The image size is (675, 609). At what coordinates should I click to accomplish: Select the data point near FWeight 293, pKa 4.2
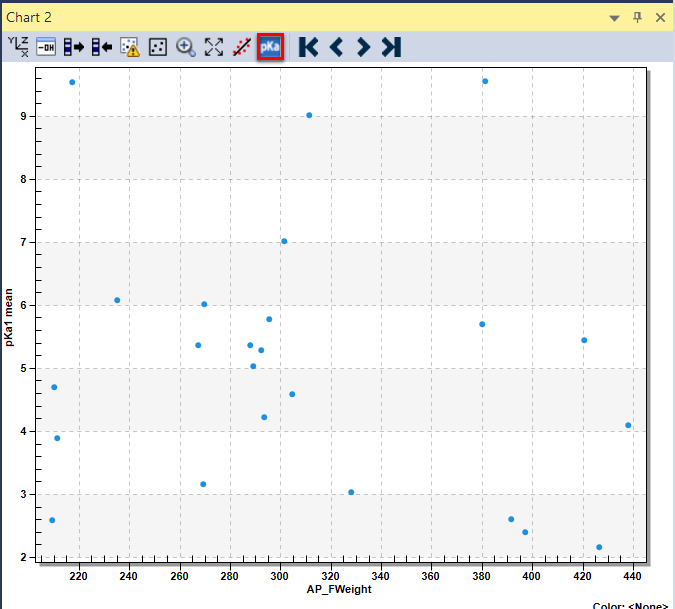click(264, 417)
